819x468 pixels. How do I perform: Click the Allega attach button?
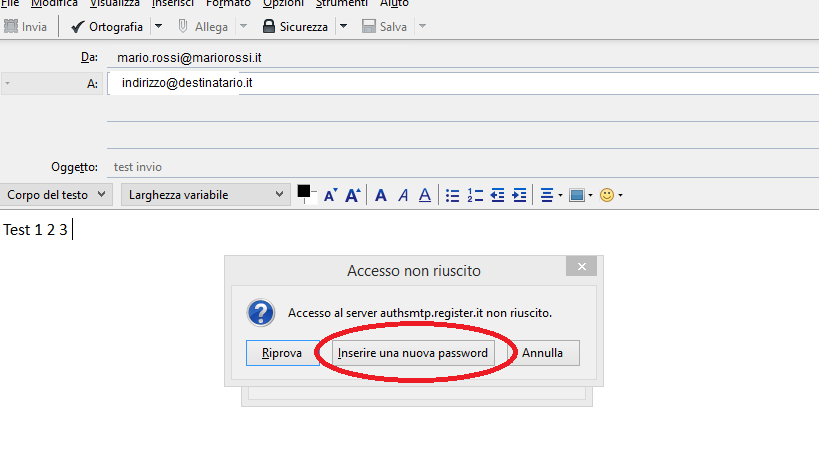click(202, 27)
